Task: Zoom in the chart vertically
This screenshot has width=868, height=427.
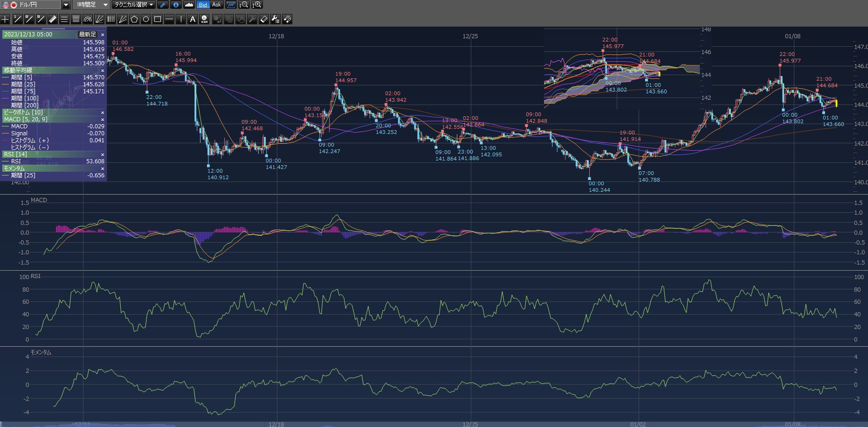Action: click(x=257, y=5)
